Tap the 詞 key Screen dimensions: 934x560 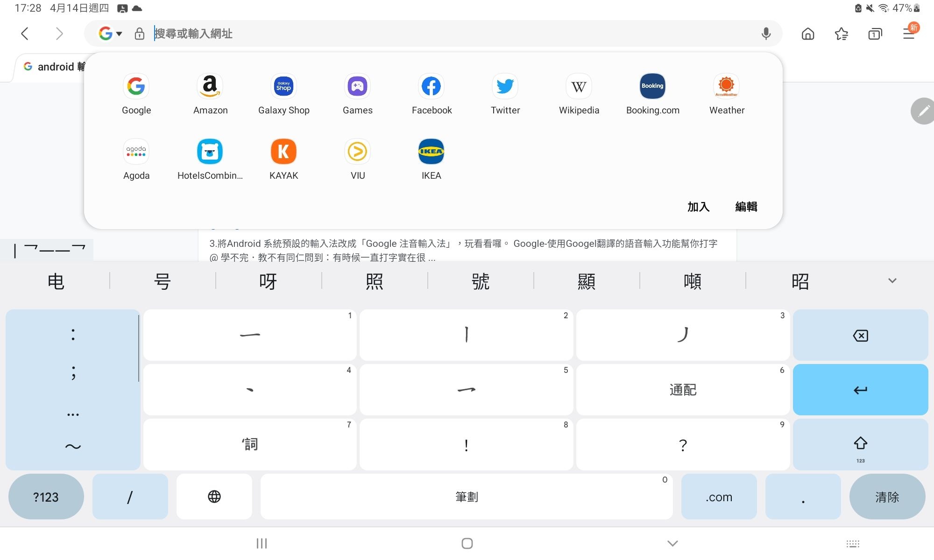click(x=250, y=444)
